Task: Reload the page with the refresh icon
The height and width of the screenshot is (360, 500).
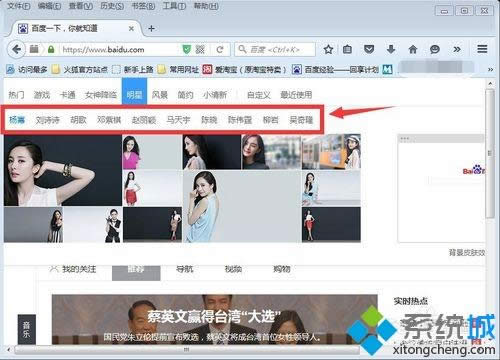Action: 220,50
